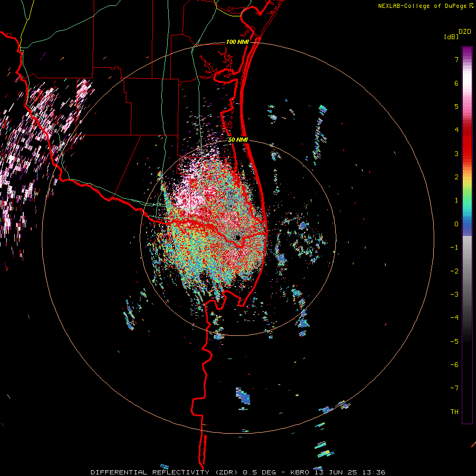
Task: Select the -6 value on the dB scale
Action: coord(454,365)
